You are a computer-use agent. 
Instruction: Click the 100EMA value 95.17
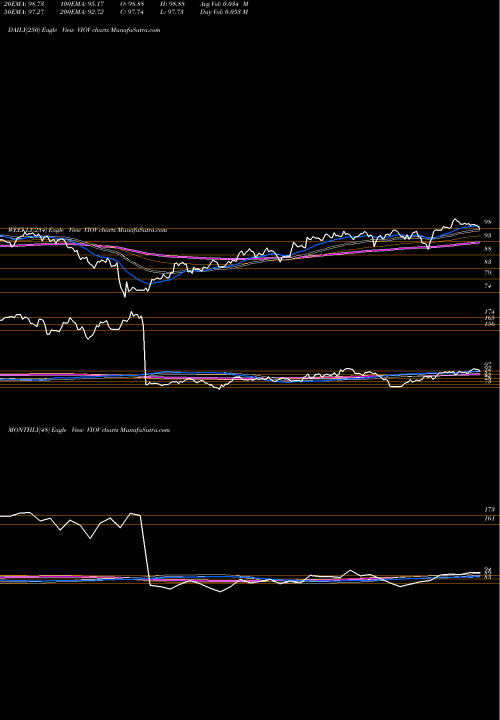tap(83, 4)
